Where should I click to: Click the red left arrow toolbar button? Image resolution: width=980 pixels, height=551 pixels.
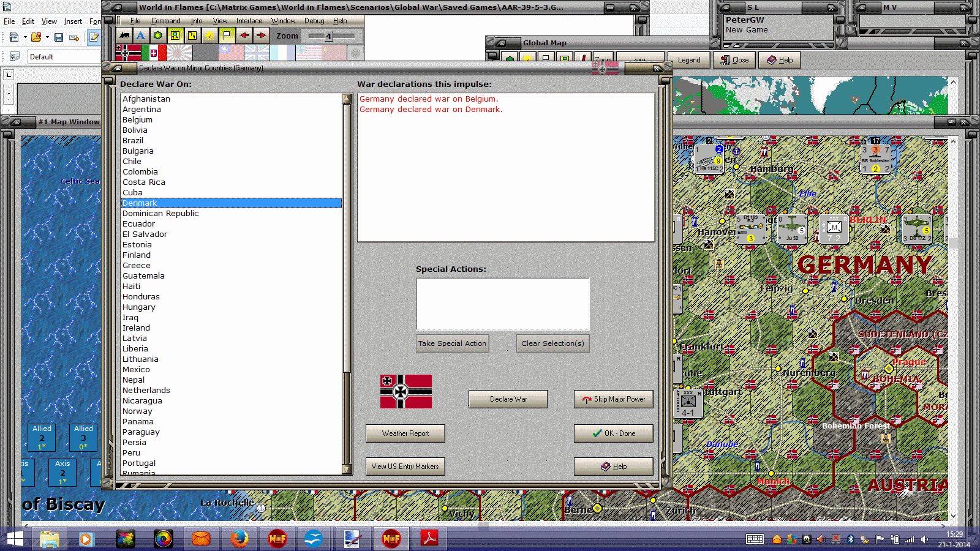click(244, 36)
